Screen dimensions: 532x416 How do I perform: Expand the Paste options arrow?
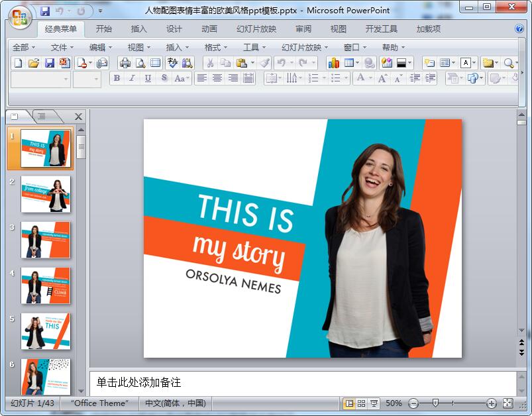[252, 63]
